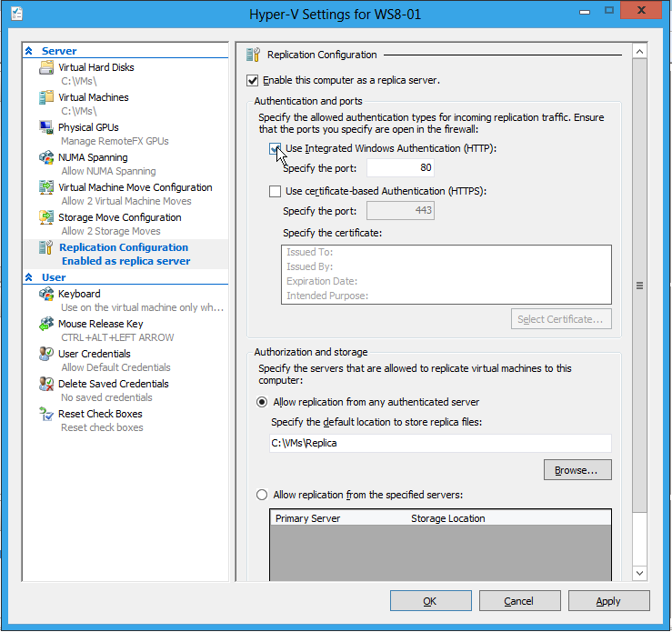Open Storage Move Configuration

point(119,217)
